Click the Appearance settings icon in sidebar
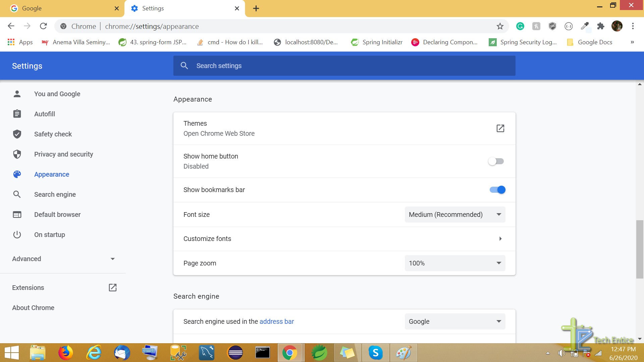 coord(16,174)
